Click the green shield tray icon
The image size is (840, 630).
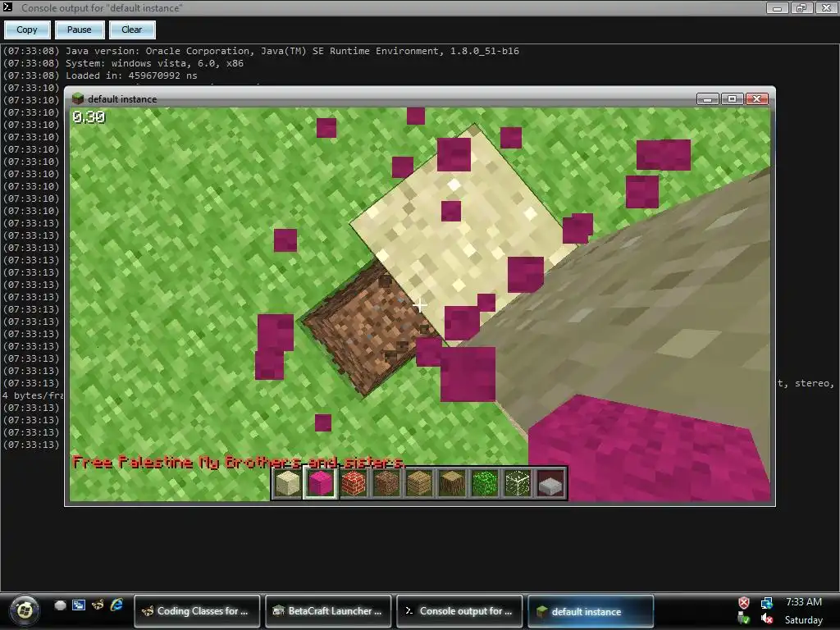744,619
